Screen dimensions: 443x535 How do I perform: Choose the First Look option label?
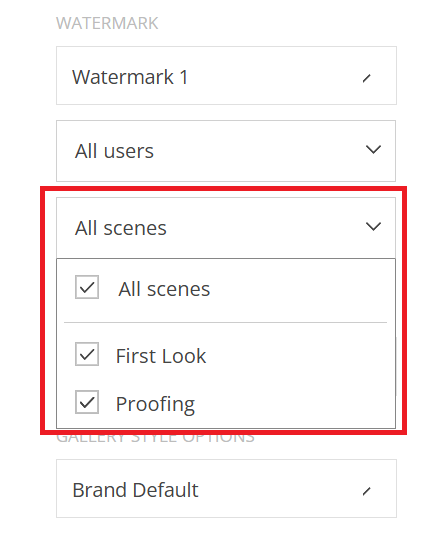pos(161,356)
